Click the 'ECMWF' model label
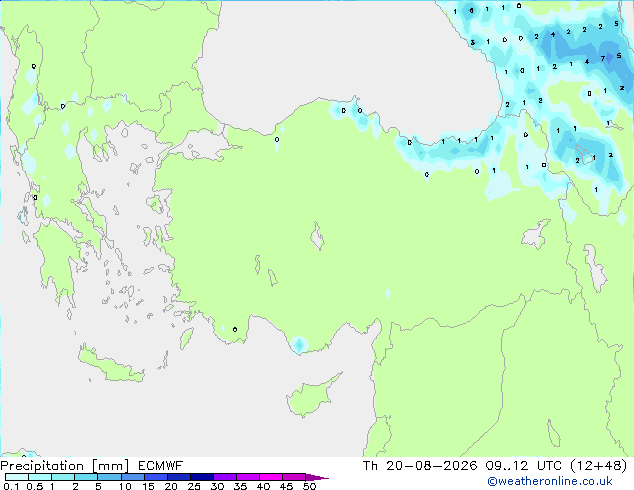The image size is (634, 490). pyautogui.click(x=161, y=466)
